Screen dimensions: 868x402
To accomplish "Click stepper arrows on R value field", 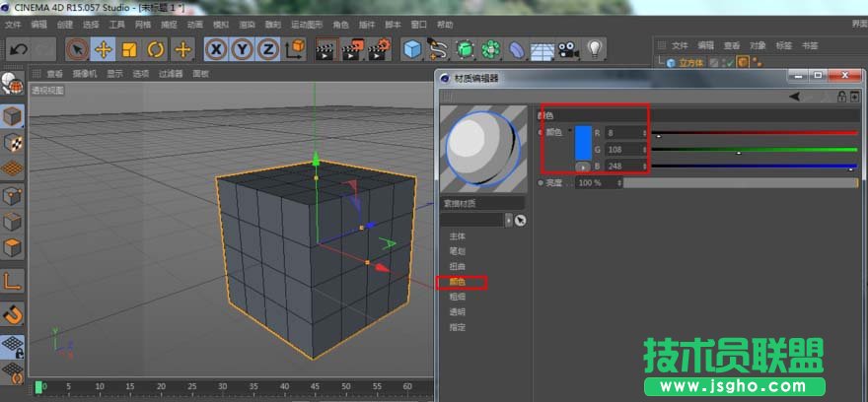I will 645,132.
